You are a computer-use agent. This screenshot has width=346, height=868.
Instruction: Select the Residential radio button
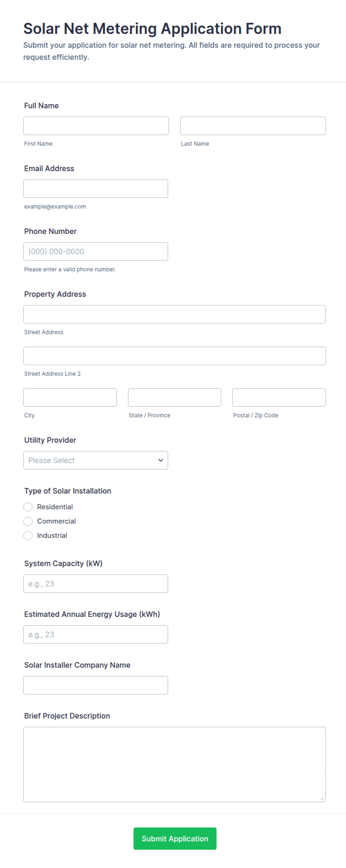tap(28, 507)
